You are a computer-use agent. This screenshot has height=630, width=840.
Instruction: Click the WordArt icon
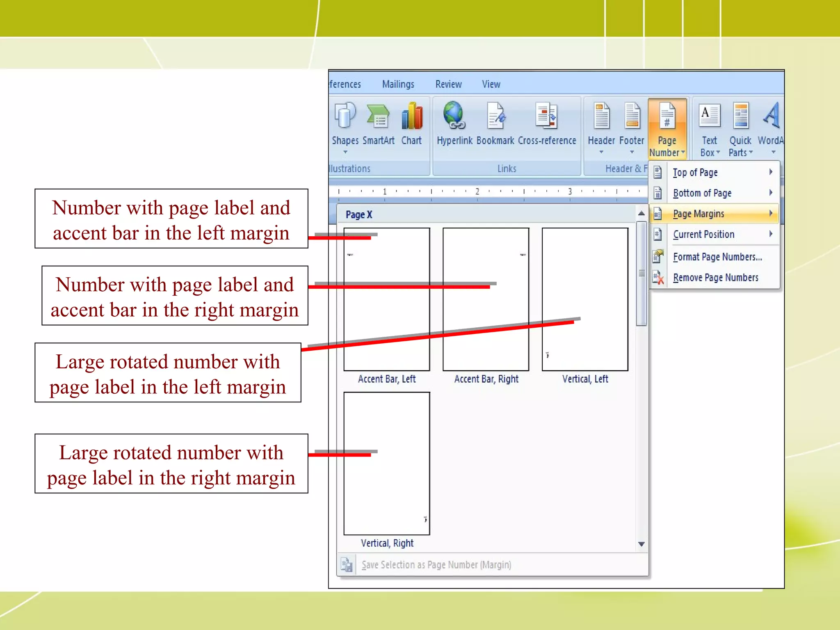pyautogui.click(x=772, y=116)
